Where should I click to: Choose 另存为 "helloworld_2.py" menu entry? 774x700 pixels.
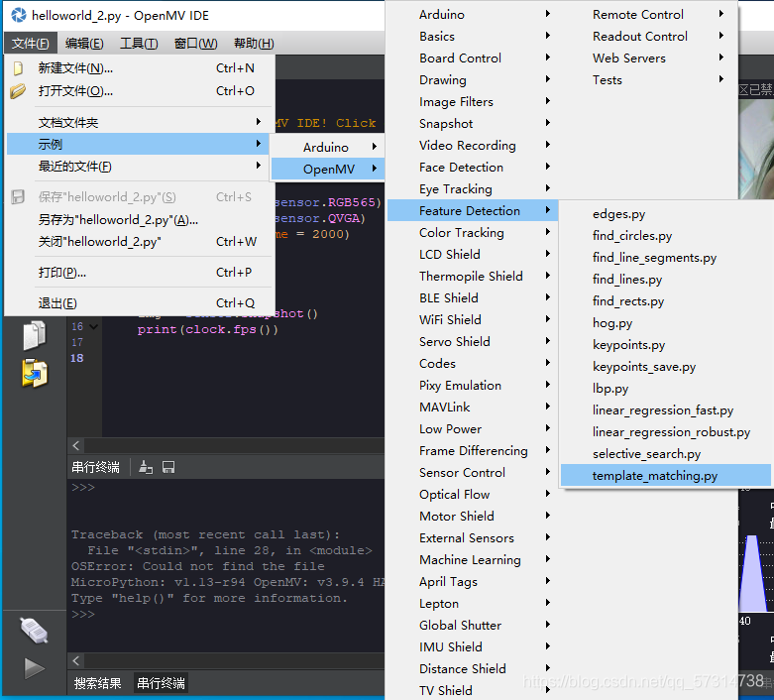click(x=118, y=220)
